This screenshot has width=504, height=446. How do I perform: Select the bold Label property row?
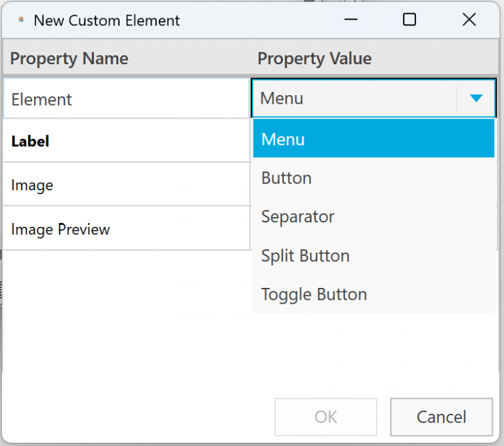126,141
